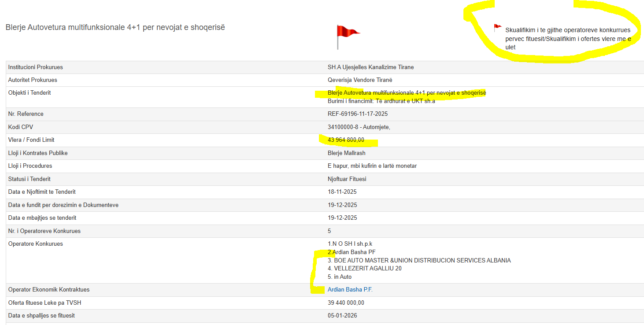Open the Ardian Basha P.F. contractor link

(350, 290)
